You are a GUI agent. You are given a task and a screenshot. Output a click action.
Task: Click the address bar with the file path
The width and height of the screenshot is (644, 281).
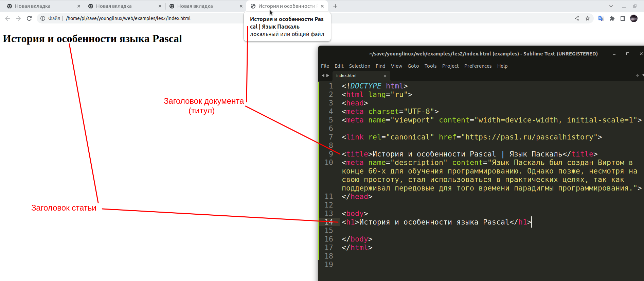click(x=128, y=18)
